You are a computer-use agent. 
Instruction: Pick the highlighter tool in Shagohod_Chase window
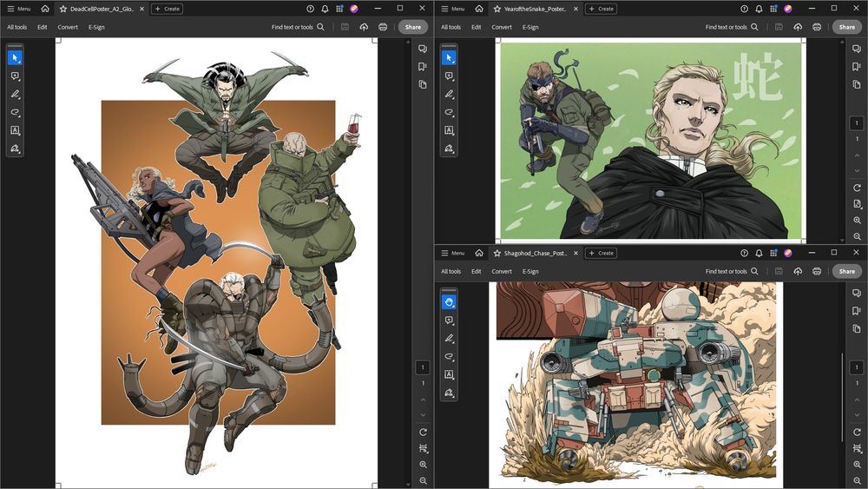449,339
